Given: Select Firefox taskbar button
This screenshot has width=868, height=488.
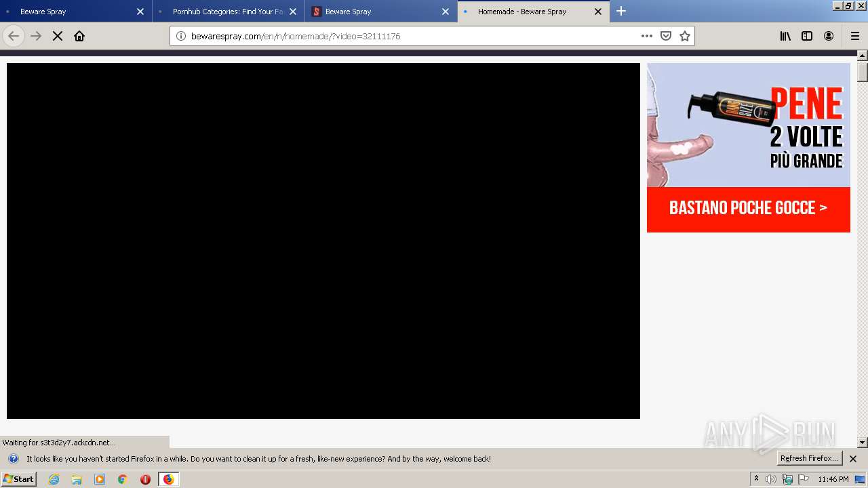Looking at the screenshot, I should pos(168,479).
